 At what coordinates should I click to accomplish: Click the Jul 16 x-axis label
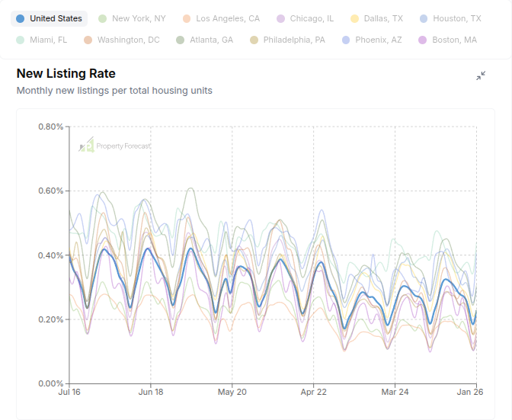click(x=69, y=392)
